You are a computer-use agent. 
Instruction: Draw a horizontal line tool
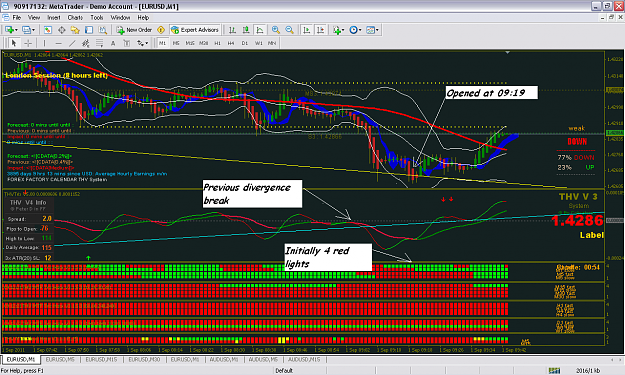point(58,43)
